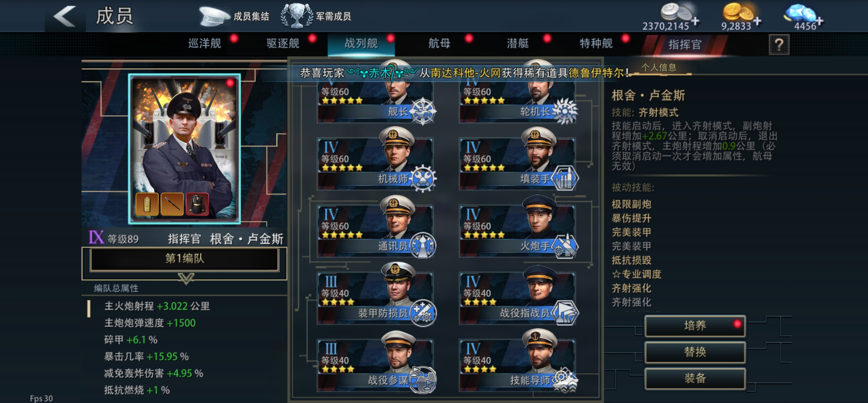Click the 装备 button
The width and height of the screenshot is (868, 403).
(695, 378)
